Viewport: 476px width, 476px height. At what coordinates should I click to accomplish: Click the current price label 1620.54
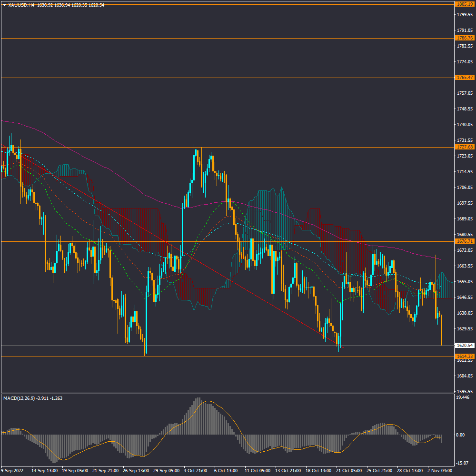464,346
